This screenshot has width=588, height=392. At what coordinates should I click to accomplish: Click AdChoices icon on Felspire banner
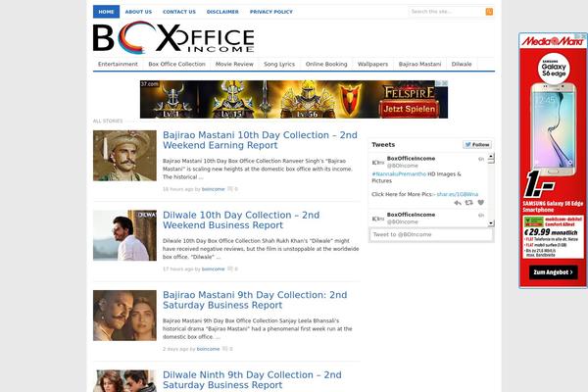tap(443, 83)
